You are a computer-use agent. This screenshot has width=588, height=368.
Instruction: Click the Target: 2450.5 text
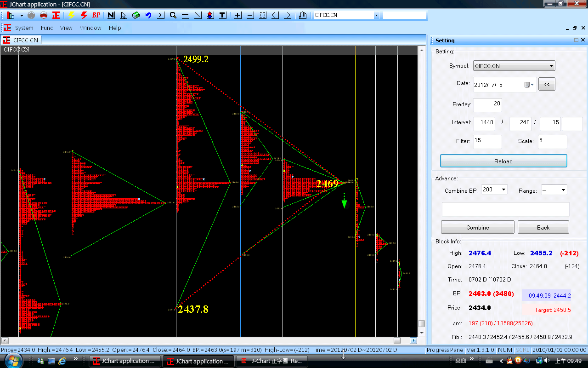point(553,310)
